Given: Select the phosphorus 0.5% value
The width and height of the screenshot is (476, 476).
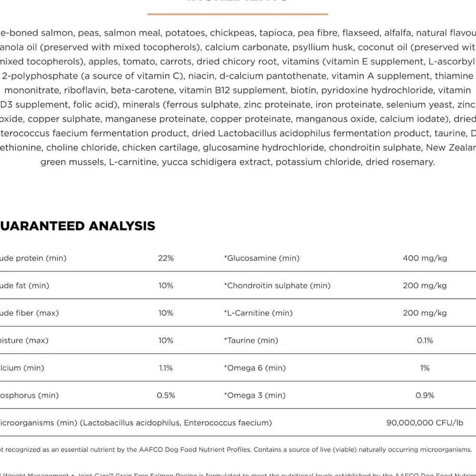Looking at the screenshot, I should [x=166, y=395].
